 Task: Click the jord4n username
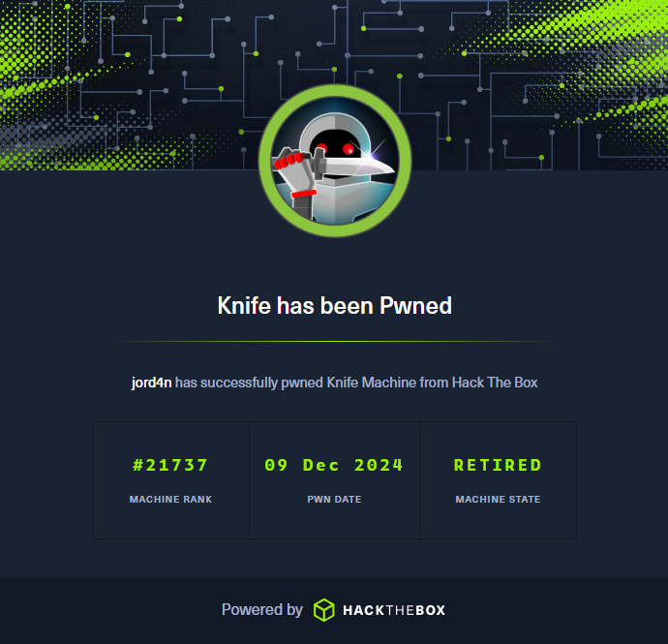(151, 383)
